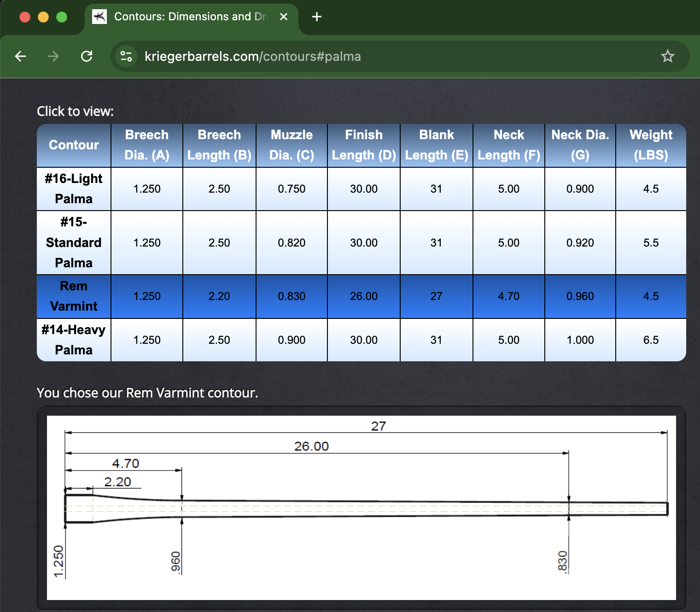The width and height of the screenshot is (700, 612).
Task: Open a new browser tab
Action: (x=316, y=17)
